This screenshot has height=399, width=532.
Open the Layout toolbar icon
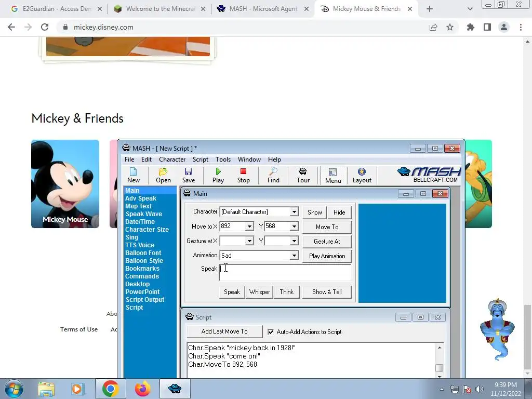[x=362, y=175]
